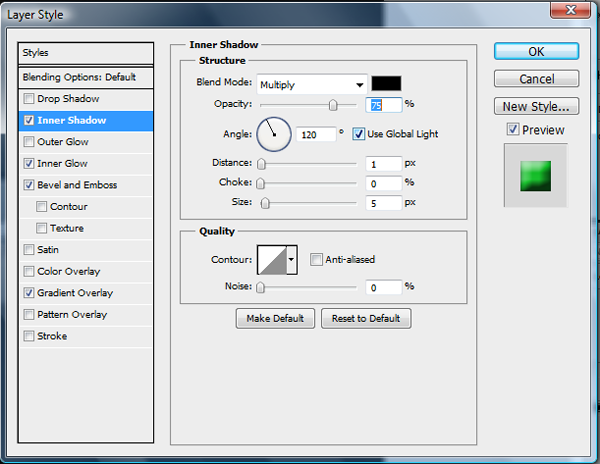
Task: Click the Distance slider handle
Action: [x=261, y=164]
